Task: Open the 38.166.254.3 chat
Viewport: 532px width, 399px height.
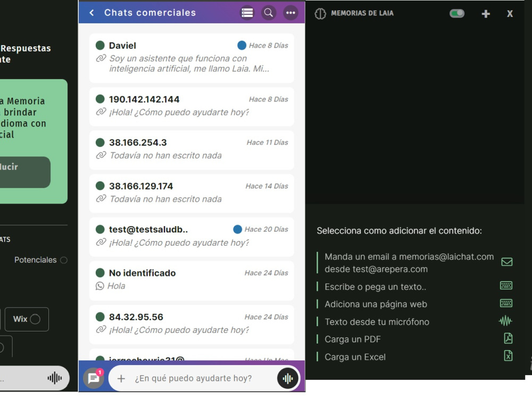Action: pyautogui.click(x=192, y=149)
